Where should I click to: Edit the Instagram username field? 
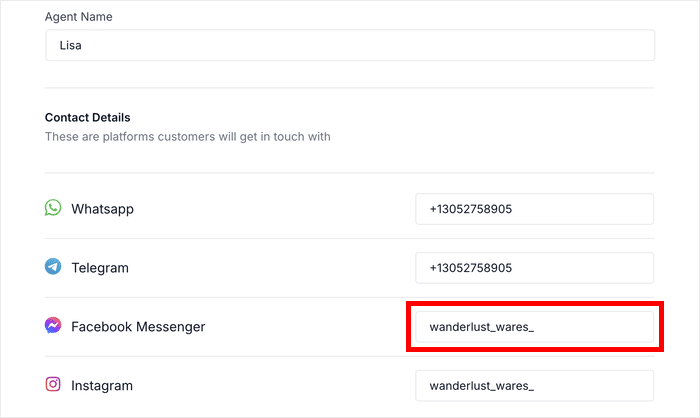[534, 386]
